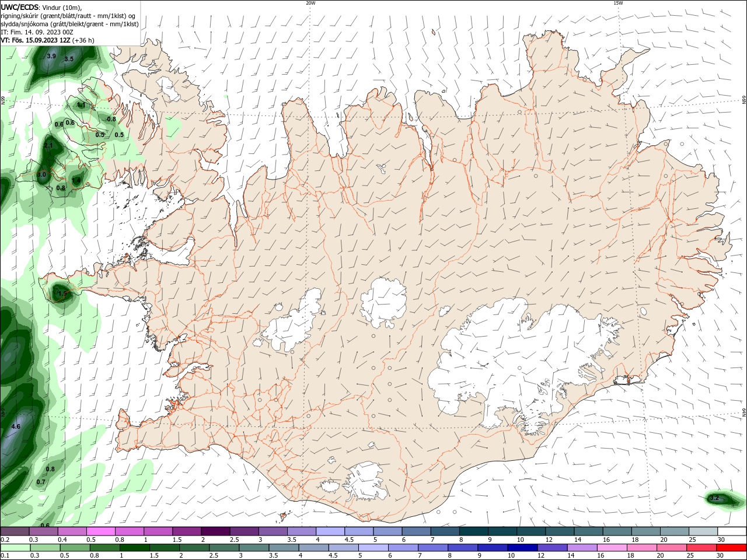This screenshot has width=747, height=560.
Task: Click the white snow swatch starting at 30
Action: (732, 531)
